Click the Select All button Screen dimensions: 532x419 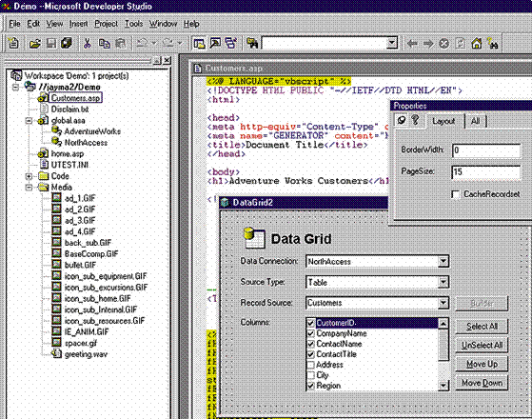[x=482, y=327]
